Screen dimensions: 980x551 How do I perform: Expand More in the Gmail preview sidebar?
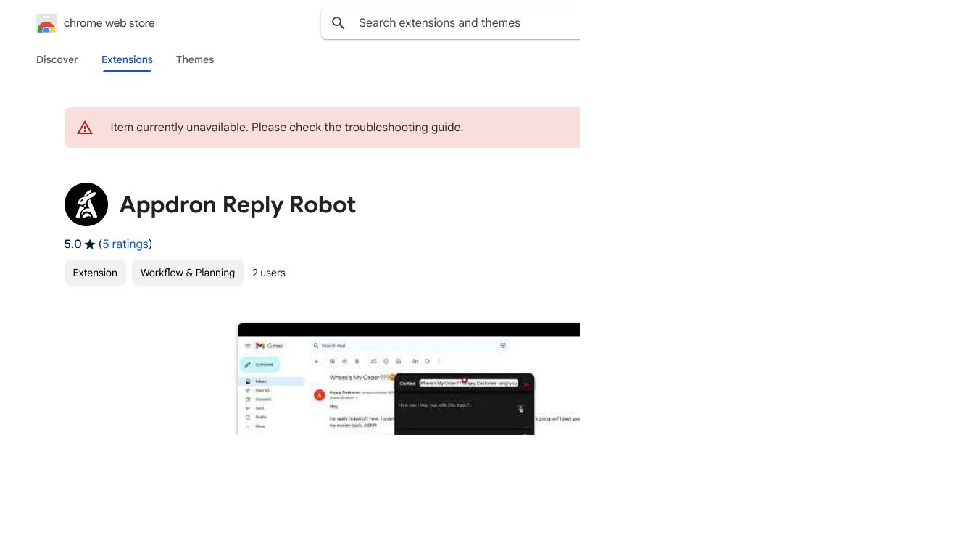tap(259, 426)
